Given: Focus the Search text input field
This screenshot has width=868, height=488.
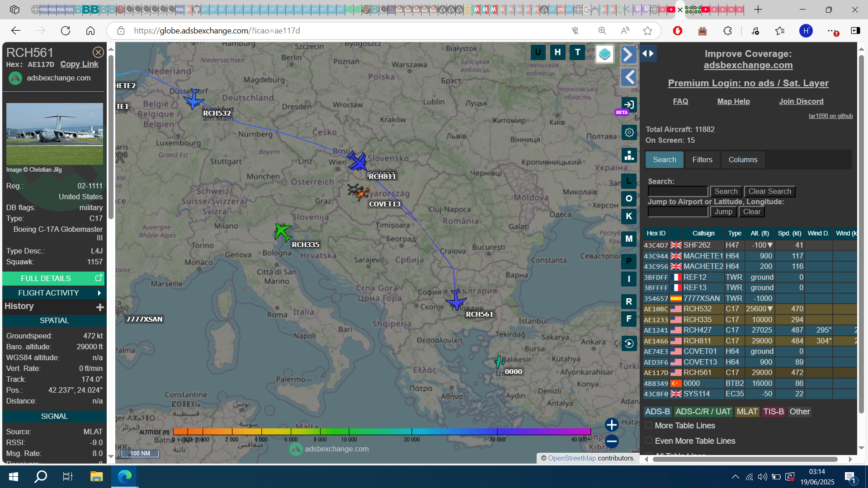Looking at the screenshot, I should click(678, 192).
